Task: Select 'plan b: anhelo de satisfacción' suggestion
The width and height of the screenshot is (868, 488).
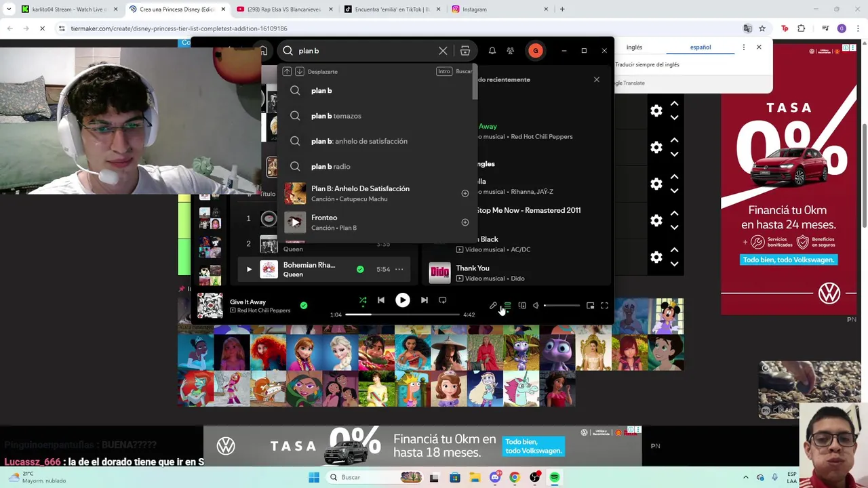Action: 377,141
